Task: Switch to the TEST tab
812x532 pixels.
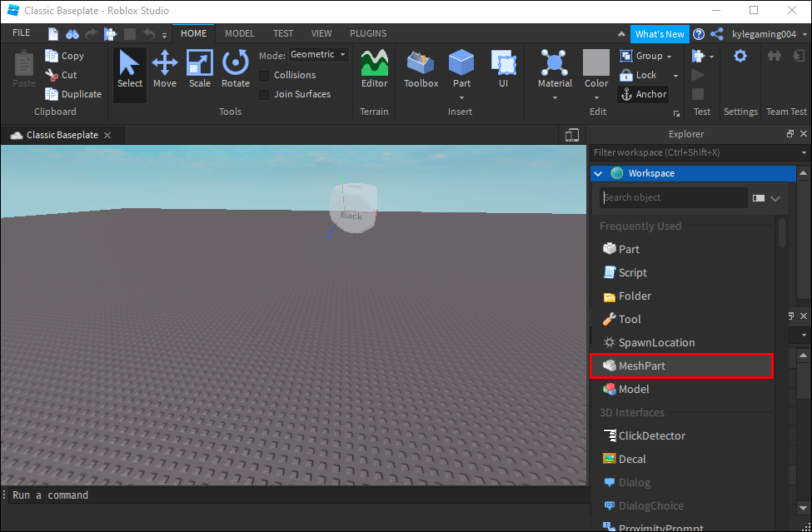Action: tap(283, 33)
